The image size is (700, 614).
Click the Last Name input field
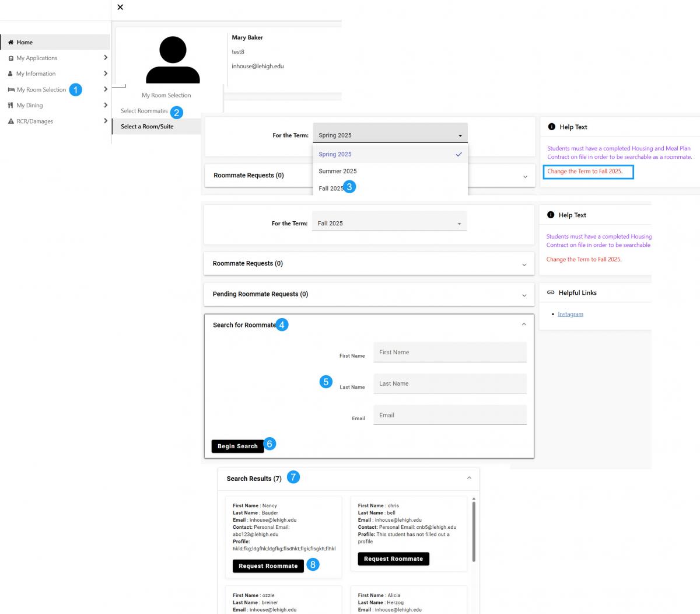coord(449,384)
